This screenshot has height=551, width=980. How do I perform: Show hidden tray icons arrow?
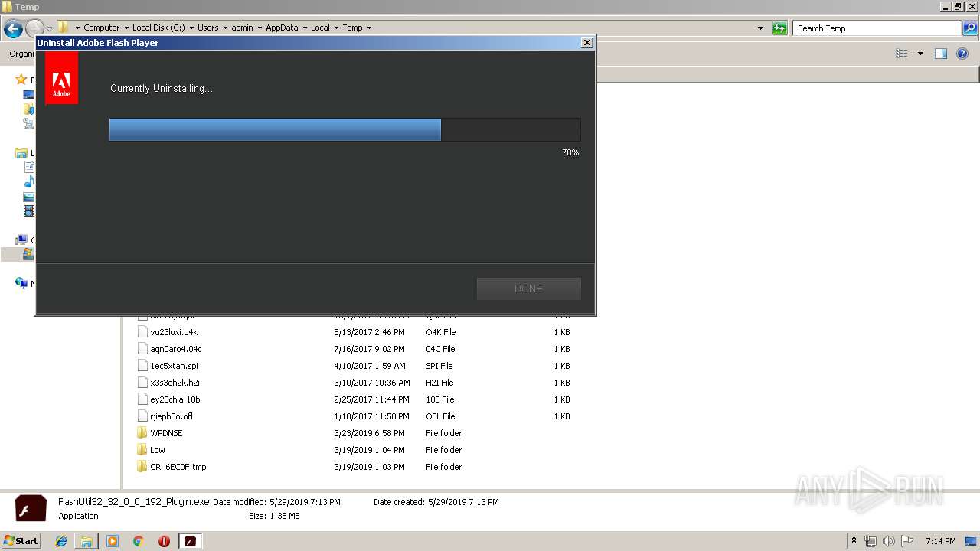pyautogui.click(x=854, y=541)
